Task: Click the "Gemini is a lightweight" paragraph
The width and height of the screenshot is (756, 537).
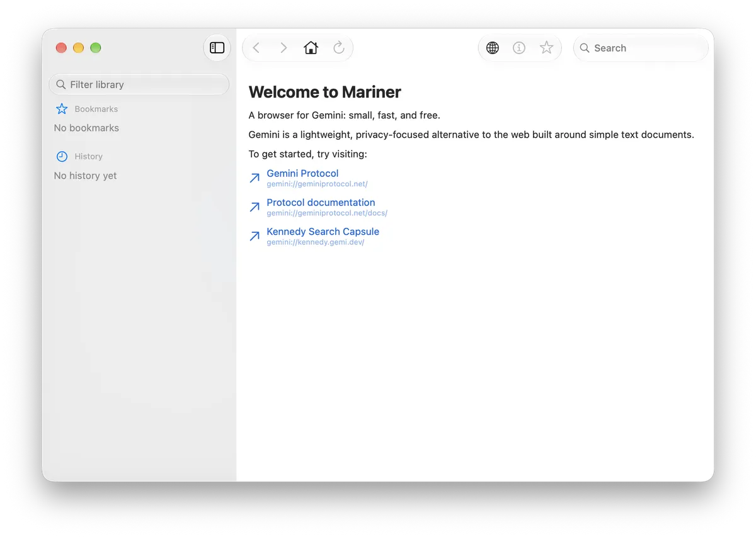Action: click(x=471, y=135)
